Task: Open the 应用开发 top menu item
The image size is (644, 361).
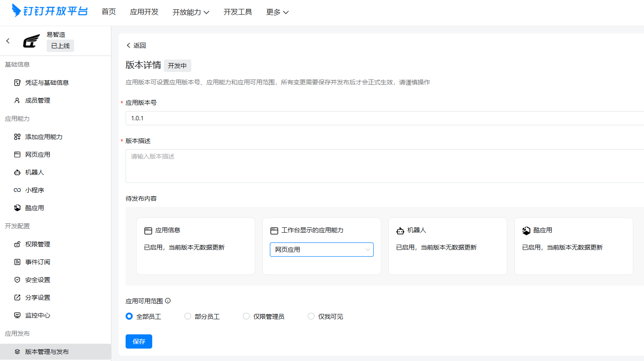Action: pos(144,12)
